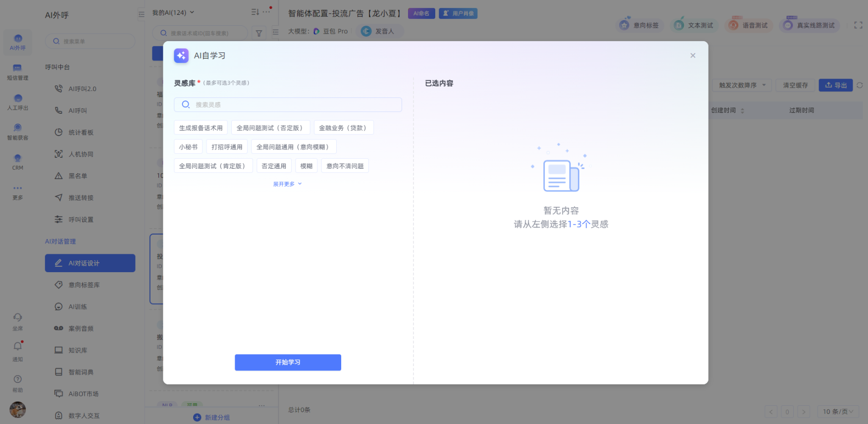868x424 pixels.
Task: Open the 触发次数降序 sort dropdown
Action: pyautogui.click(x=742, y=85)
